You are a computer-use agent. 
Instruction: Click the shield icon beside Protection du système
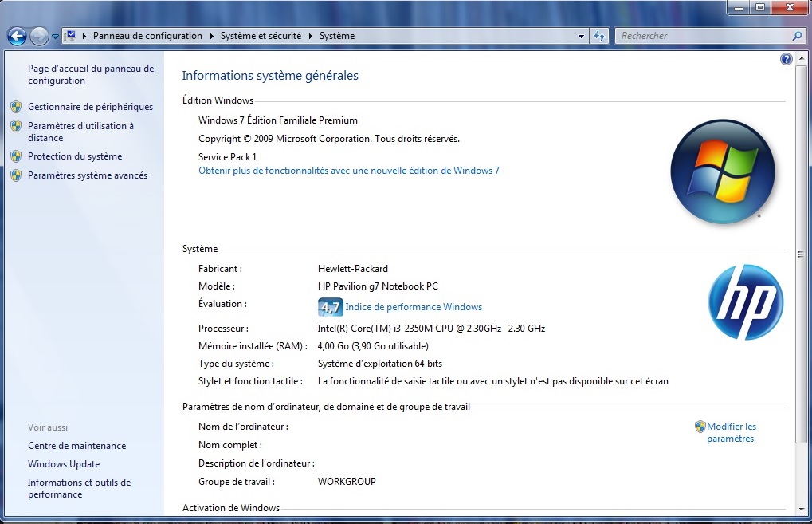click(x=16, y=156)
